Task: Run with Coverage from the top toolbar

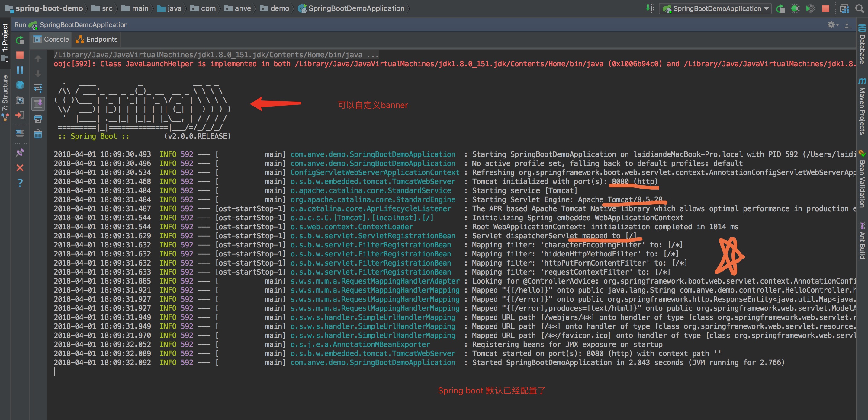Action: 810,8
